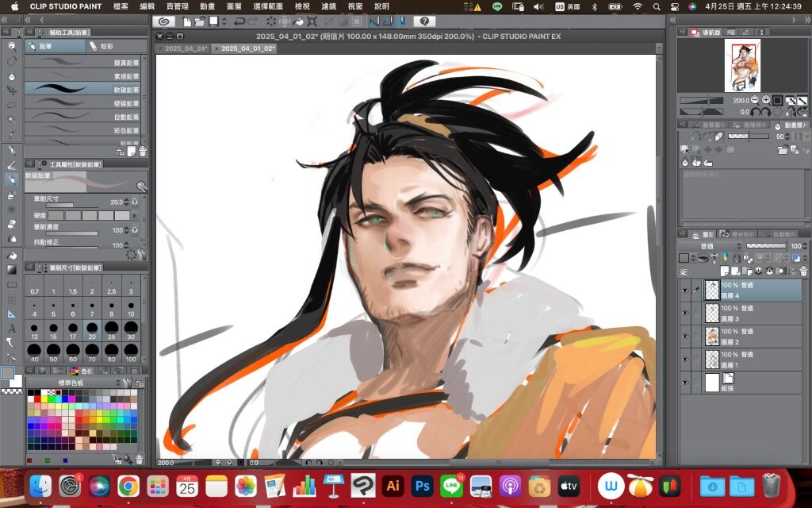Choose the 素描鉛筆 brush
The height and width of the screenshot is (508, 812).
tap(82, 75)
